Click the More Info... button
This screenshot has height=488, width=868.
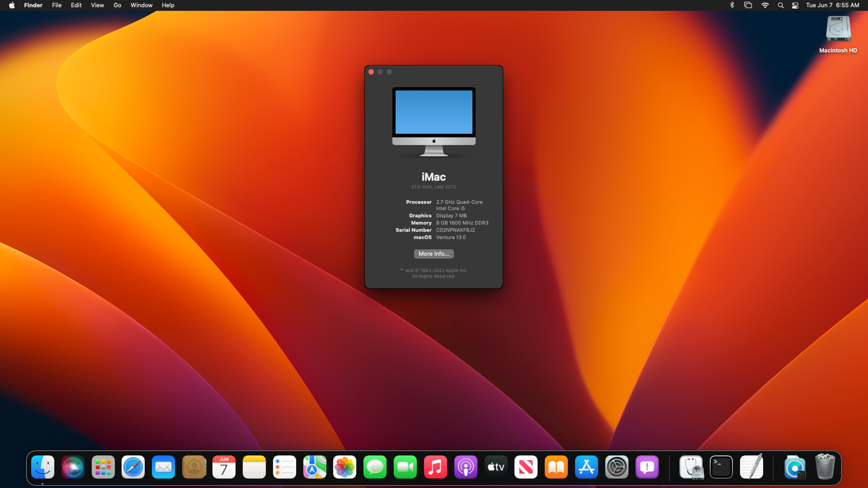click(x=434, y=254)
